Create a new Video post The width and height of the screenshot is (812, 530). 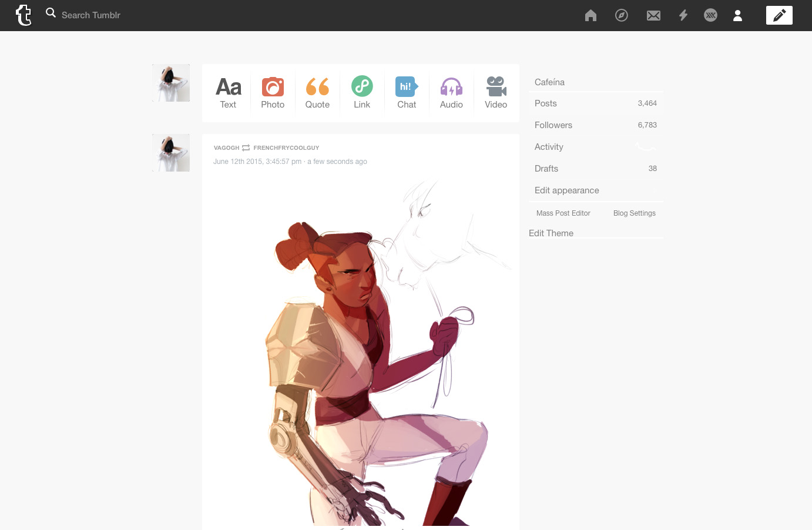point(496,93)
